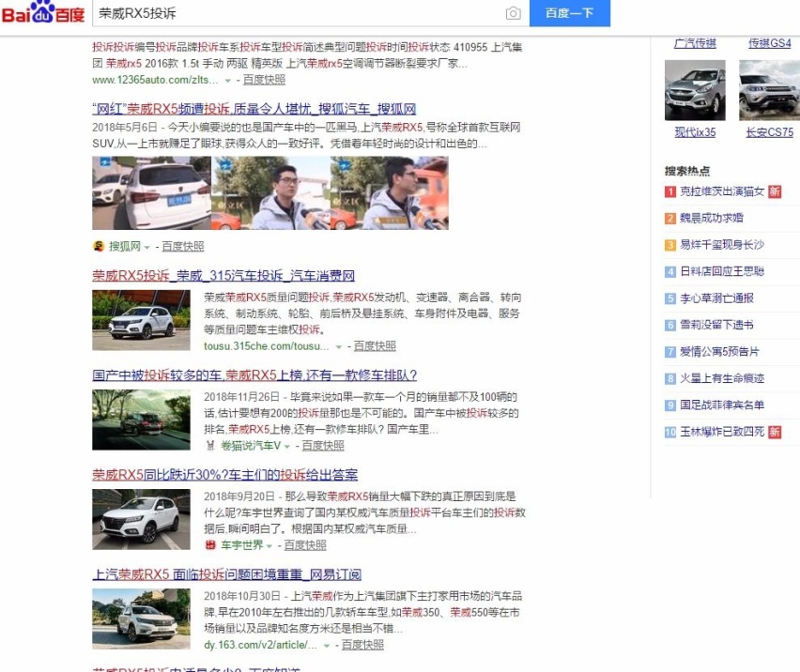Open the 搜狐网 source link
800x672 pixels.
[125, 246]
